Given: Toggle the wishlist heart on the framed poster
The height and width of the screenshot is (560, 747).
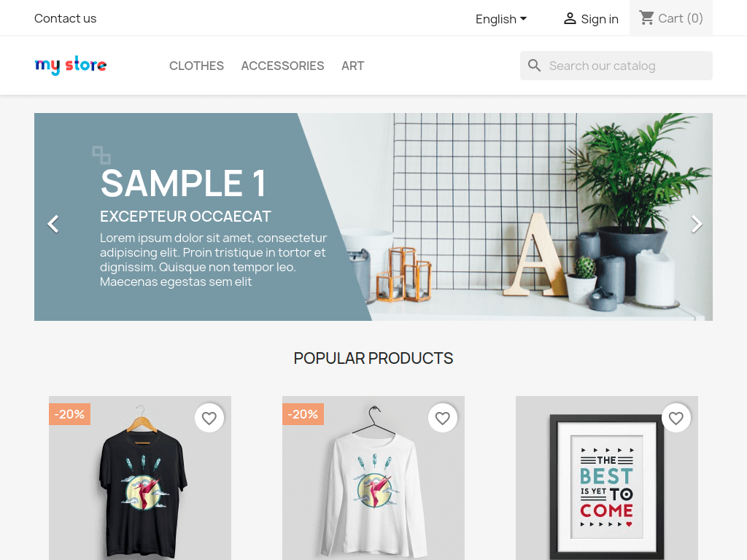Looking at the screenshot, I should click(x=676, y=418).
